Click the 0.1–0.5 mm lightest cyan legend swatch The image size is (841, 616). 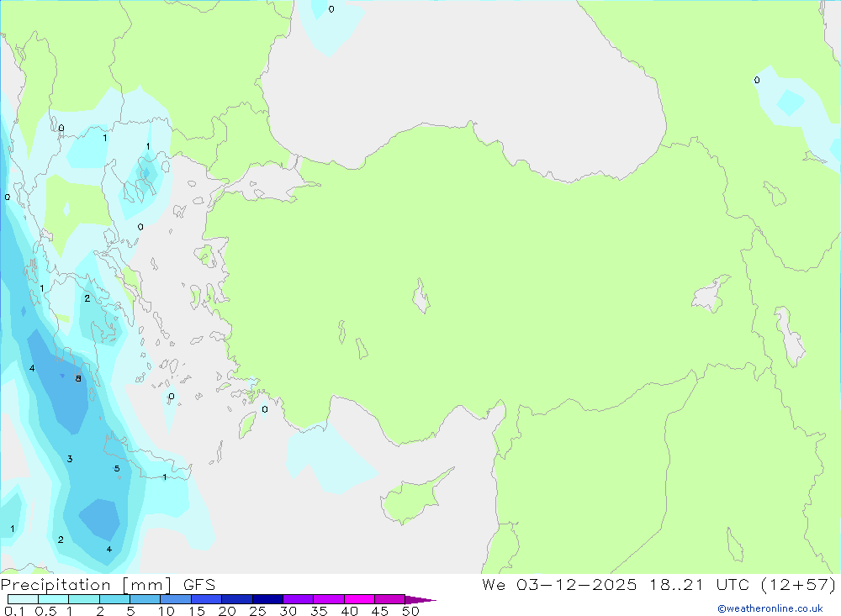click(23, 599)
